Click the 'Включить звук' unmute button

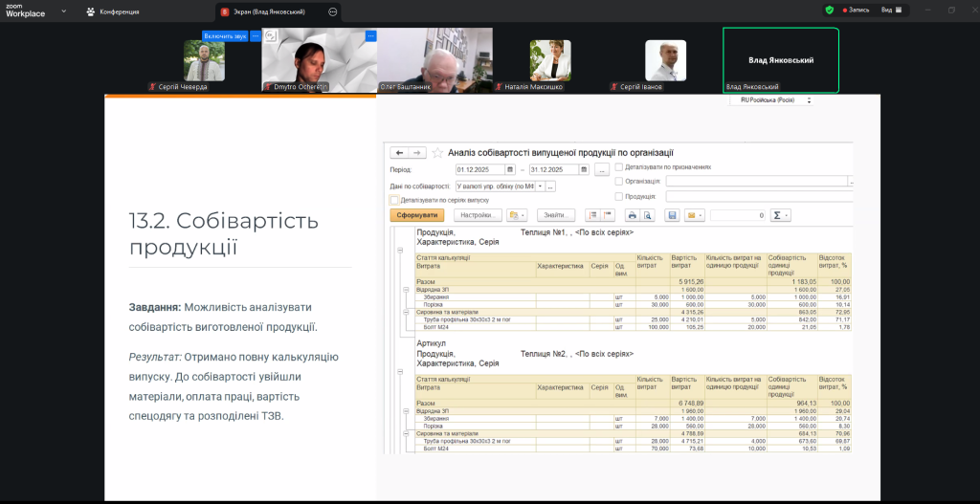point(225,35)
